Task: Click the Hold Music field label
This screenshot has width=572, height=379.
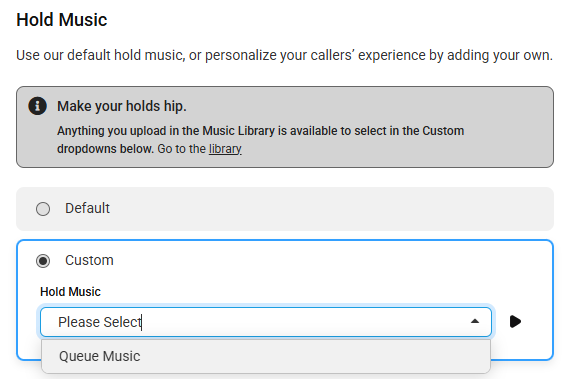Action: click(x=70, y=292)
